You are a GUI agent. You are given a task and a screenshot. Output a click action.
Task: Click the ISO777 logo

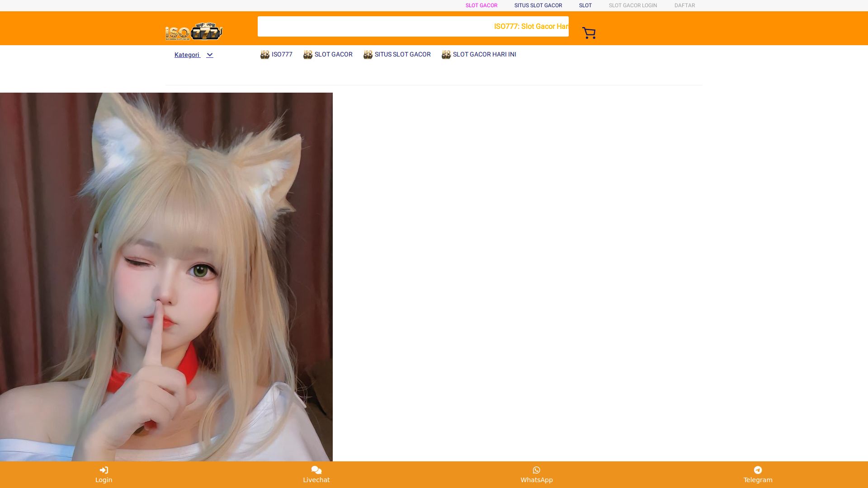(x=194, y=31)
